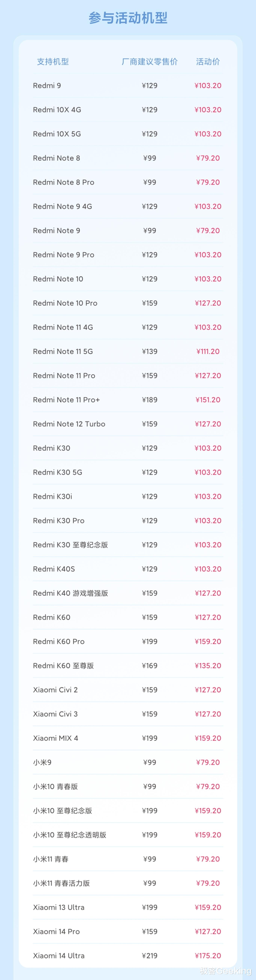Image resolution: width=256 pixels, height=980 pixels.
Task: Choose Redmi Note 11 Pro+ model
Action: pyautogui.click(x=66, y=400)
